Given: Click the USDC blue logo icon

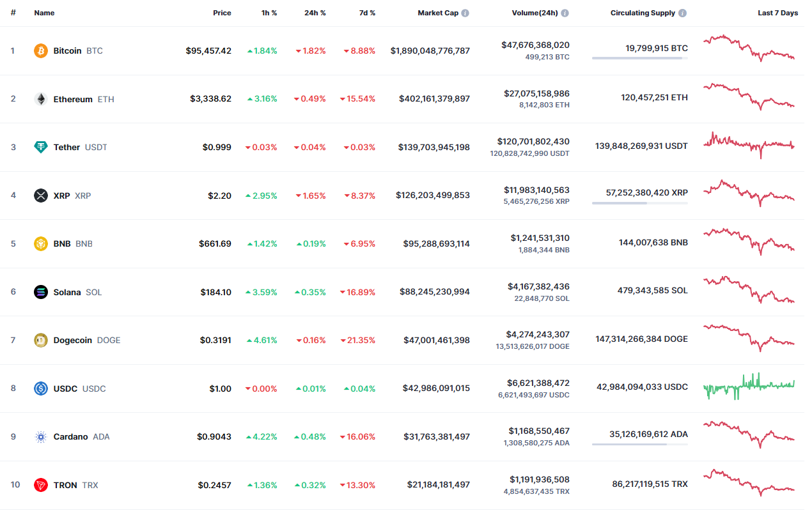Looking at the screenshot, I should (x=41, y=388).
